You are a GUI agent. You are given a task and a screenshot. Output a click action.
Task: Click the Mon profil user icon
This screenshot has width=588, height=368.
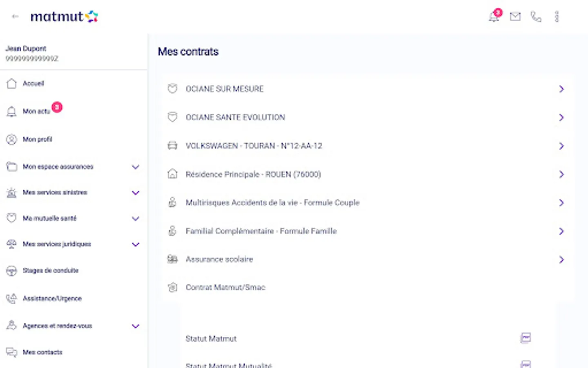[x=11, y=139]
